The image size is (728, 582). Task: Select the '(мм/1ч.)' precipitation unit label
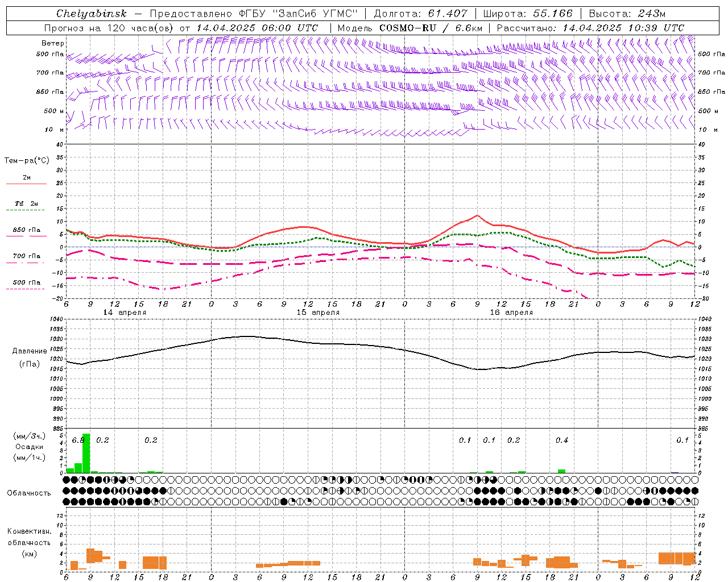pos(30,458)
